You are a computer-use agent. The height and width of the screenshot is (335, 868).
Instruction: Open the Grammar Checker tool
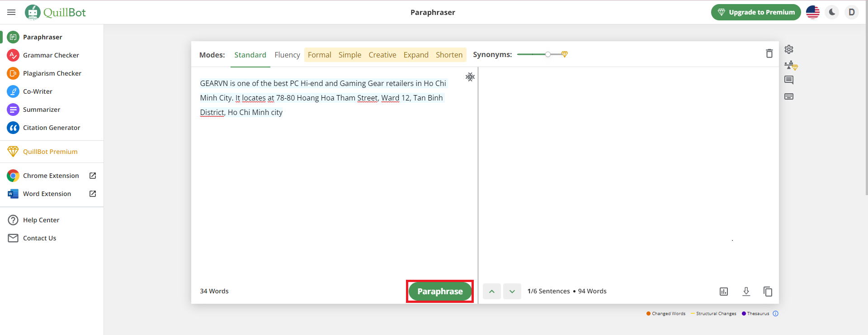point(52,55)
